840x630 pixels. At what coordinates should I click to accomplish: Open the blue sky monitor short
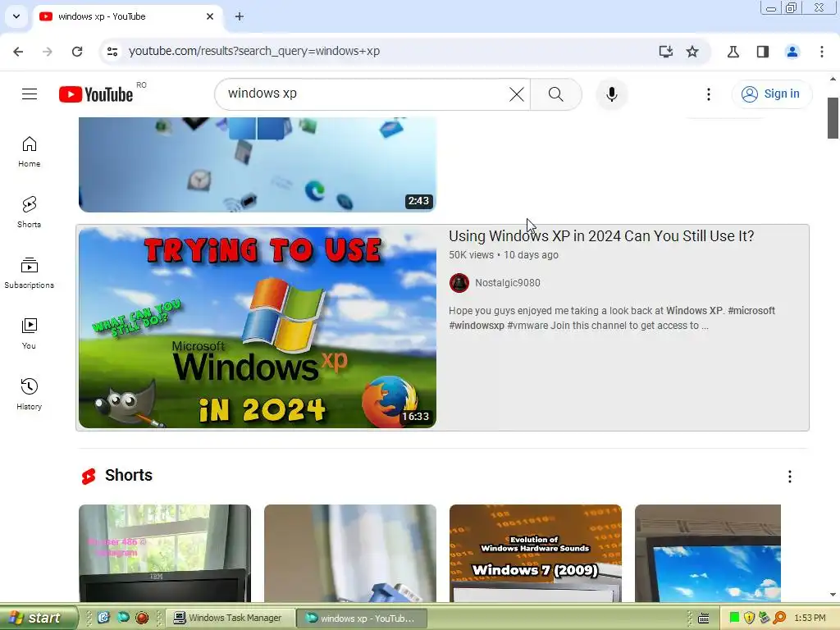click(707, 553)
